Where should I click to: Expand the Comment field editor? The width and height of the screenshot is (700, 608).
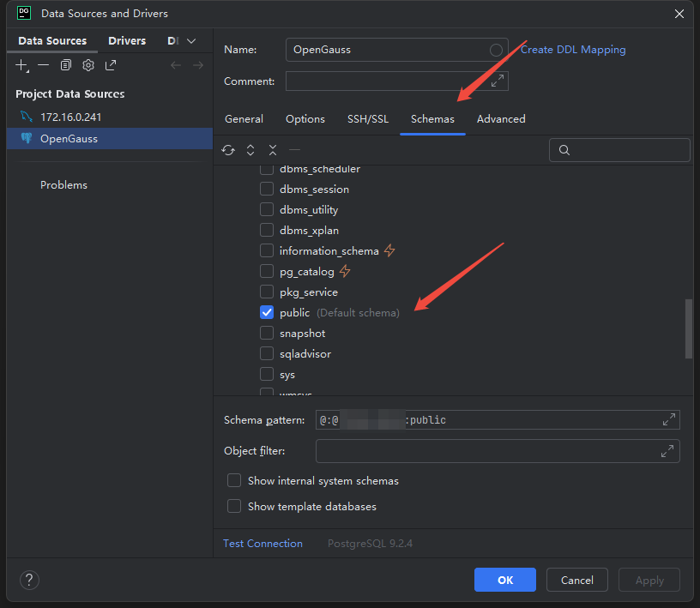click(x=498, y=81)
